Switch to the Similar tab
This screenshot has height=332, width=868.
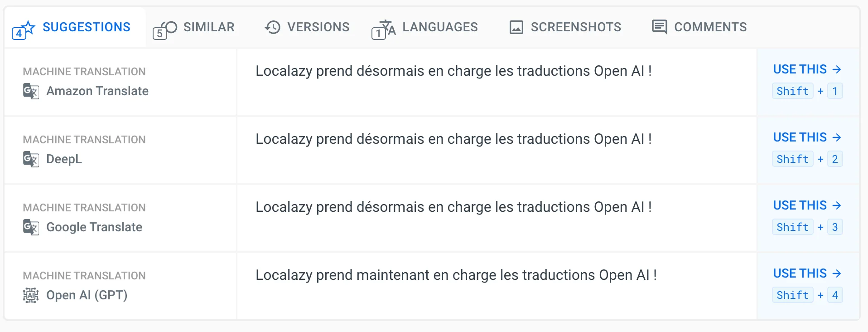[208, 27]
